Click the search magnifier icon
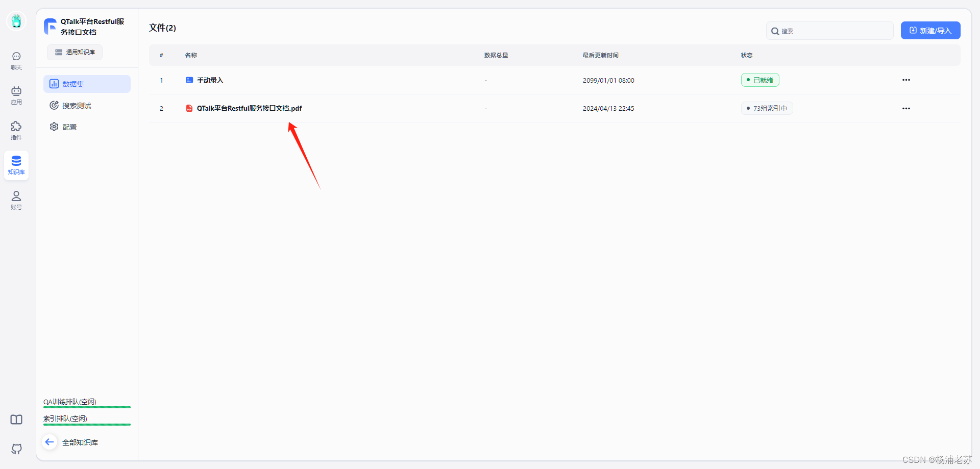The width and height of the screenshot is (980, 469). (775, 31)
